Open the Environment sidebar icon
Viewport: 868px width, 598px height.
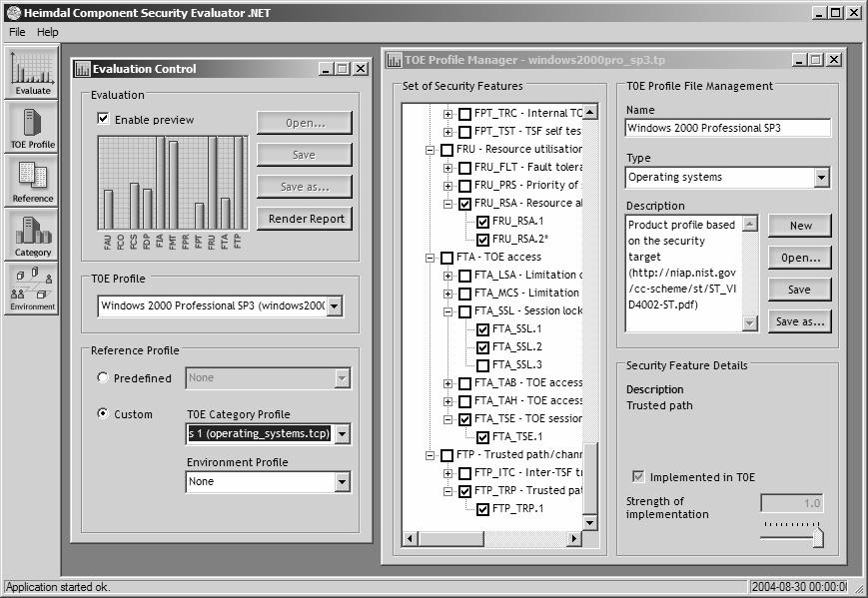click(x=32, y=289)
